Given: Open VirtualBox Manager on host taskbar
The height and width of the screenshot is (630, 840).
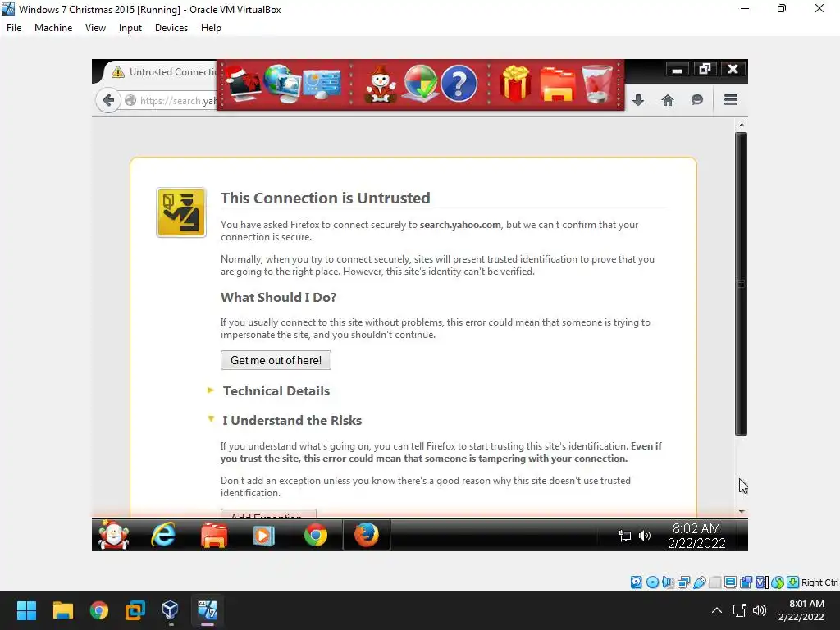Looking at the screenshot, I should pyautogui.click(x=171, y=610).
